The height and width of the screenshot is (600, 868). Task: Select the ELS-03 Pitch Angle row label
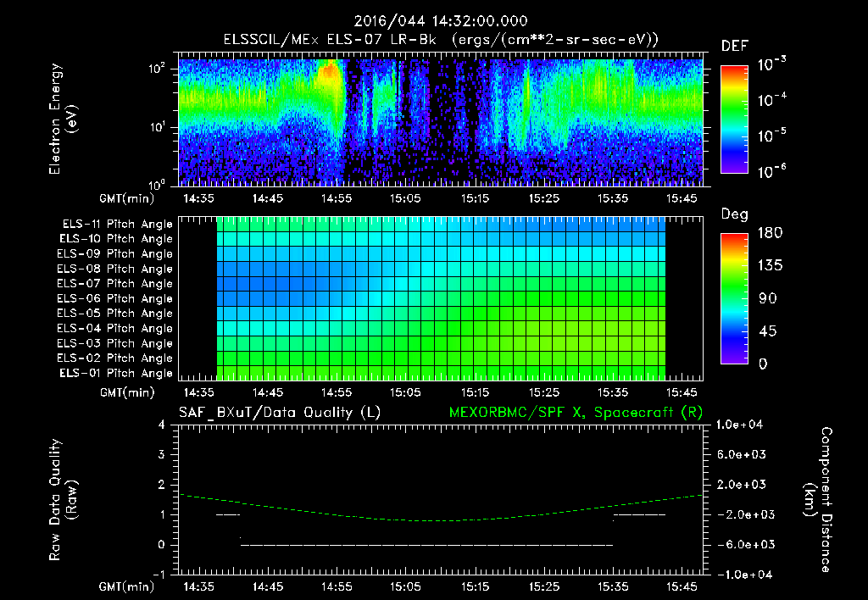(x=115, y=343)
